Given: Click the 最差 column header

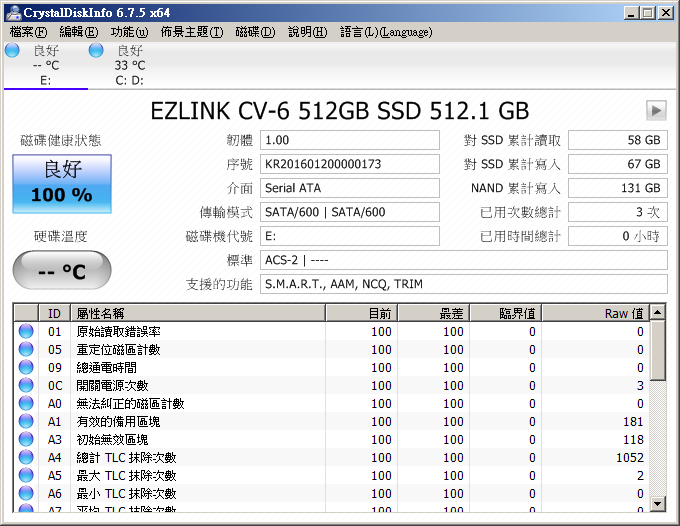Looking at the screenshot, I should coord(434,313).
